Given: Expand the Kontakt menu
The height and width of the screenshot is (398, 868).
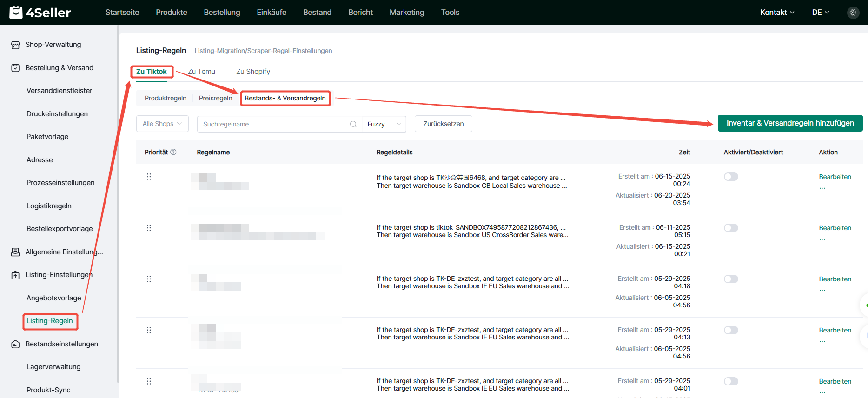Looking at the screenshot, I should pos(777,13).
